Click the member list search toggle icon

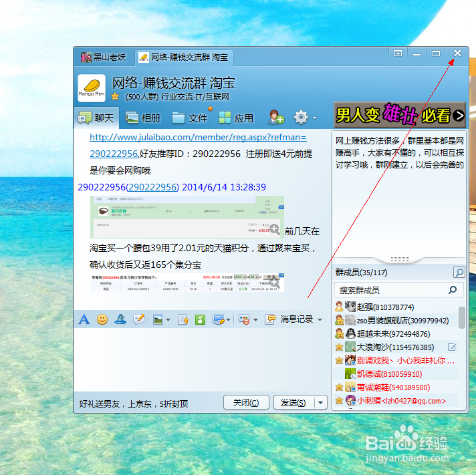tap(459, 272)
